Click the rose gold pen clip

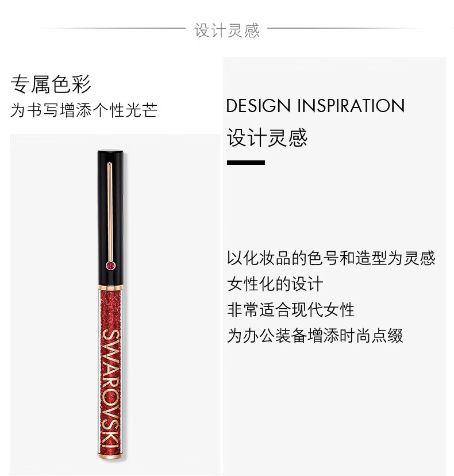(x=110, y=212)
